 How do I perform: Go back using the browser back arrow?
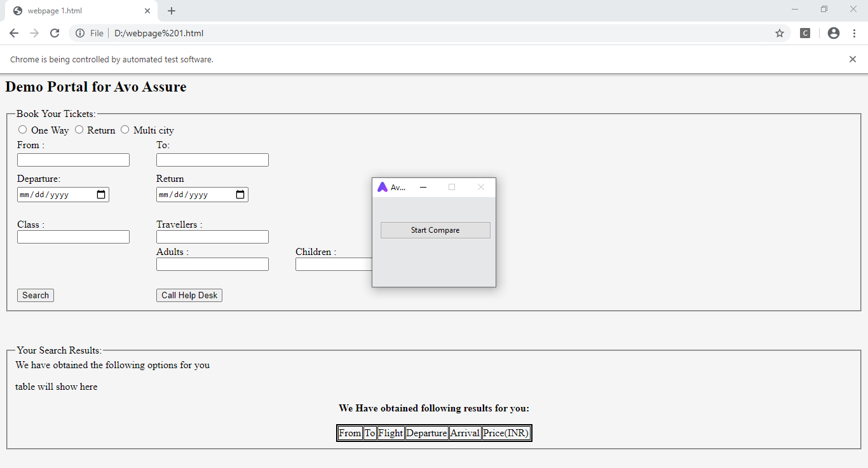pyautogui.click(x=14, y=33)
